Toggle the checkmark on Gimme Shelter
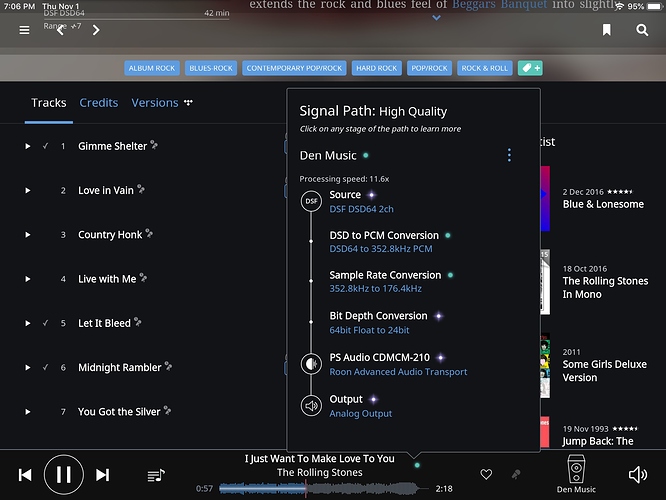Image resolution: width=666 pixels, height=500 pixels. [x=45, y=146]
